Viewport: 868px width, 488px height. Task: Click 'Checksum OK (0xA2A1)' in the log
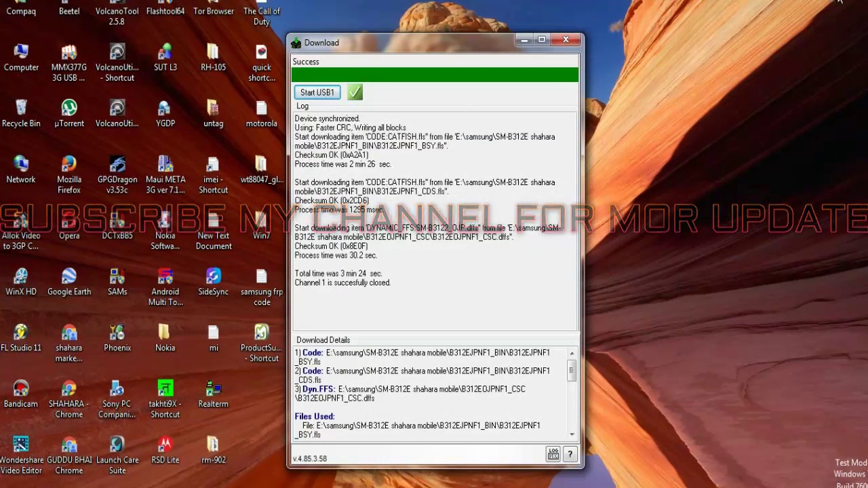point(332,155)
